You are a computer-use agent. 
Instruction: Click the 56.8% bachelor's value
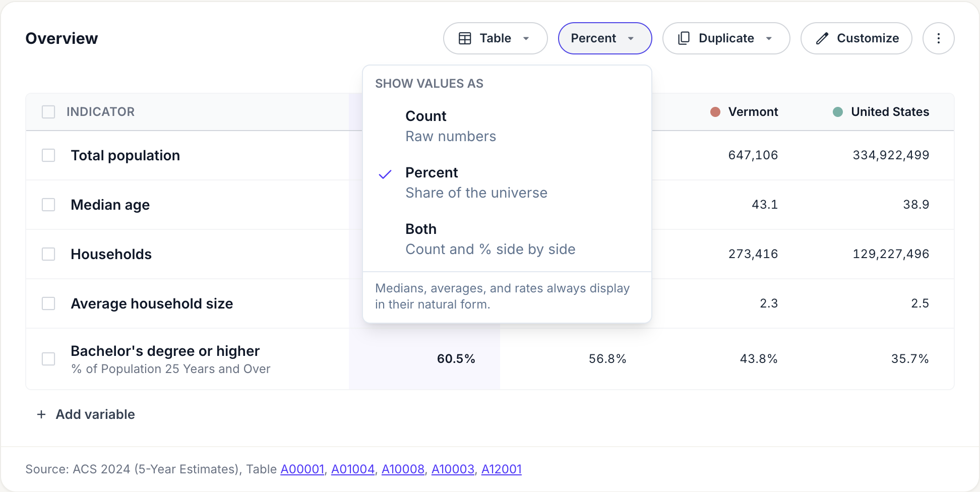click(x=607, y=359)
